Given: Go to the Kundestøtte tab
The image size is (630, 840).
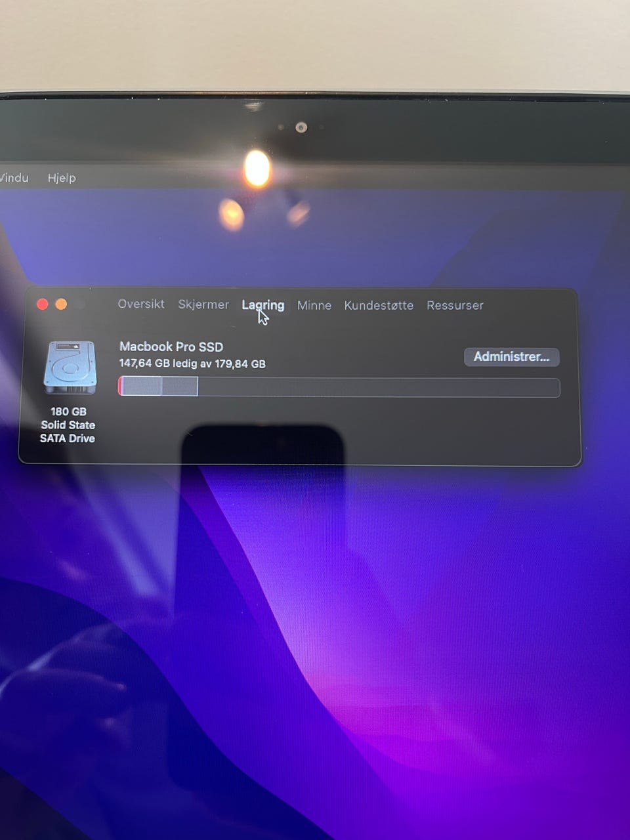Looking at the screenshot, I should pos(379,305).
